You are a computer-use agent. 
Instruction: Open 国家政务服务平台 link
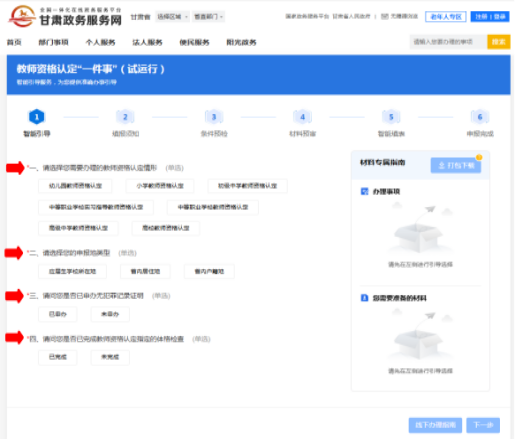click(307, 16)
